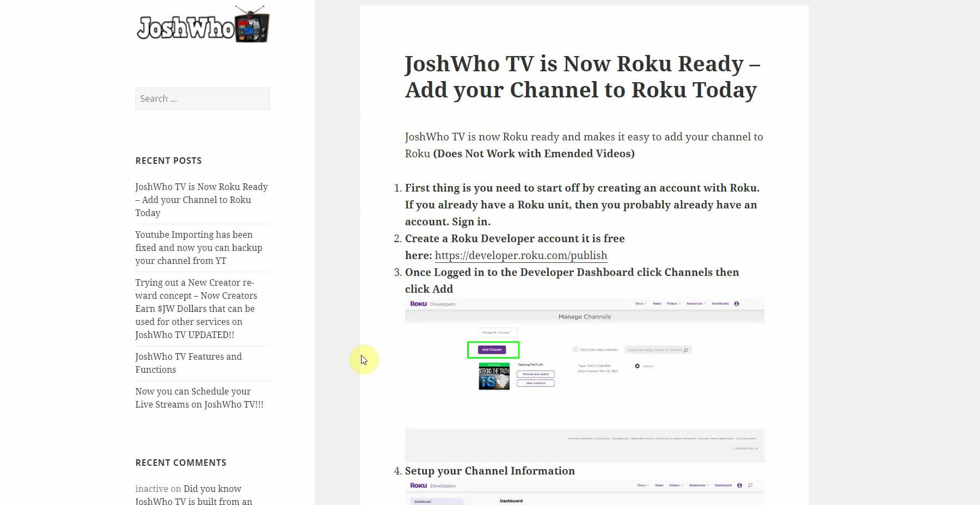
Task: Open post "Youtube Importing has been fixed"
Action: point(199,248)
